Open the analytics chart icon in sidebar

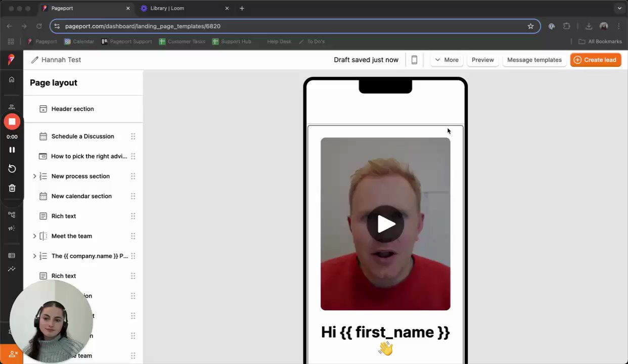coord(12,269)
